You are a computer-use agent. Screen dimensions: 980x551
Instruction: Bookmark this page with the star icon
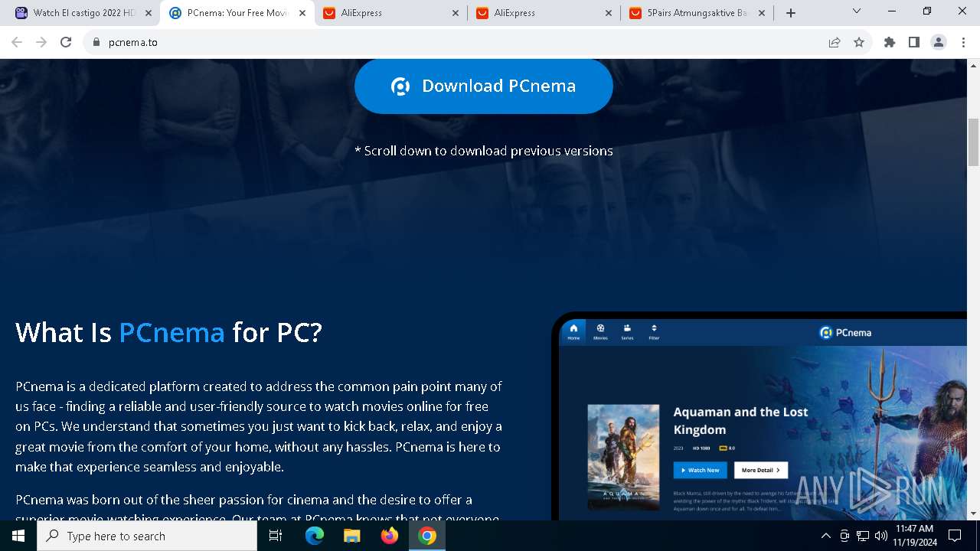click(859, 42)
